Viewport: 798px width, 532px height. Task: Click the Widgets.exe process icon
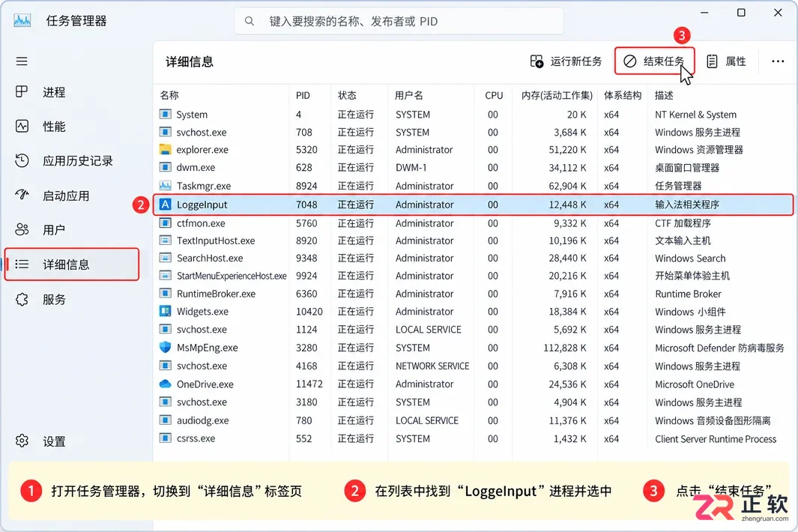tap(165, 310)
